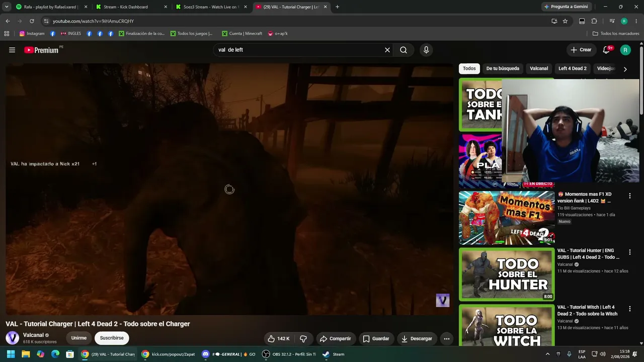Screen dimensions: 644x362
Task: Open the Chrome three-dot menu
Action: (636, 21)
